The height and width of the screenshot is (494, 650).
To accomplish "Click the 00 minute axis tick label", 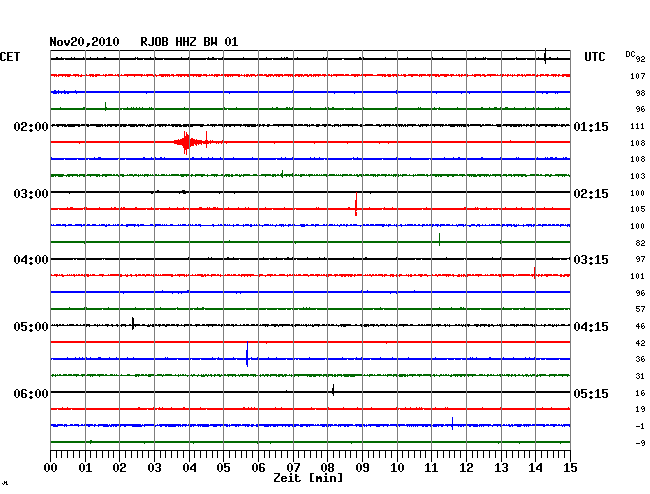I will [50, 468].
